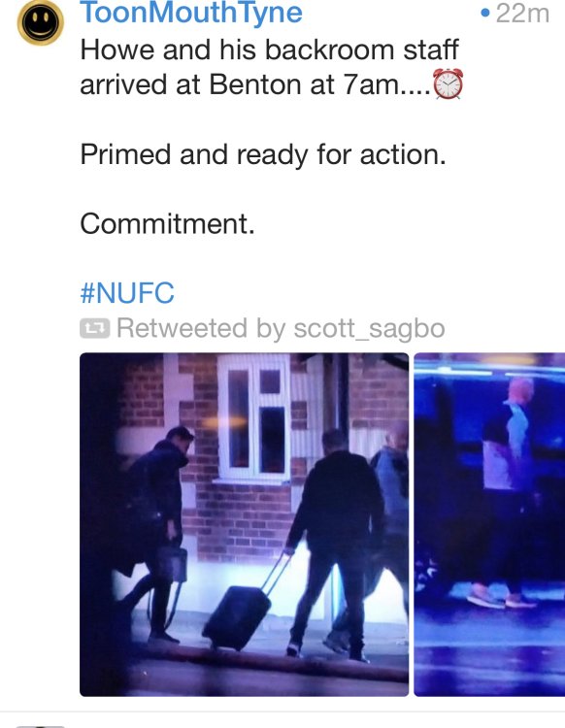Image resolution: width=565 pixels, height=728 pixels.
Task: Open ToonMouthTyne's smiley face avatar
Action: (41, 22)
